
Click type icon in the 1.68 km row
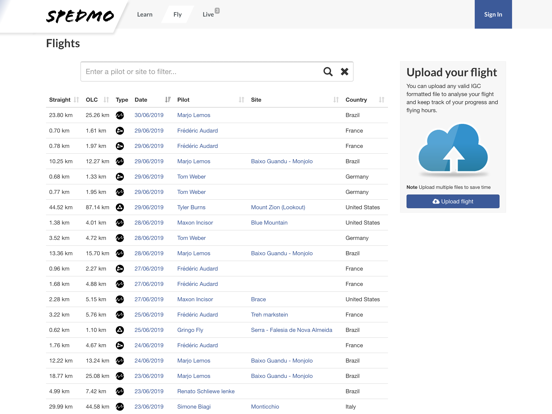[x=120, y=284]
